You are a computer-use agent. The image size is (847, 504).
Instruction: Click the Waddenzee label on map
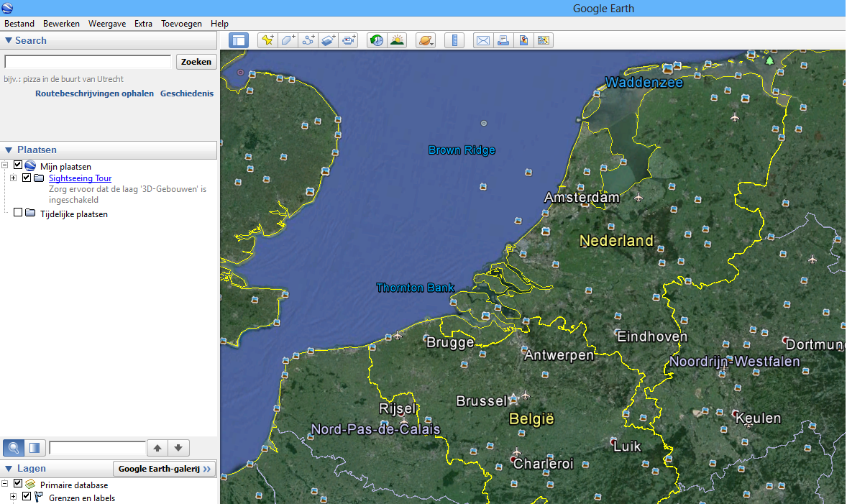pyautogui.click(x=644, y=82)
